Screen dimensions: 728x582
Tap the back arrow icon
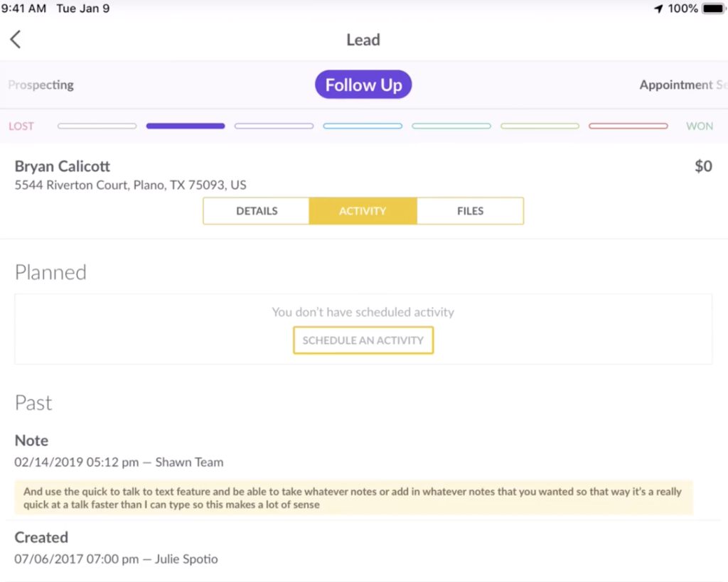pyautogui.click(x=16, y=40)
